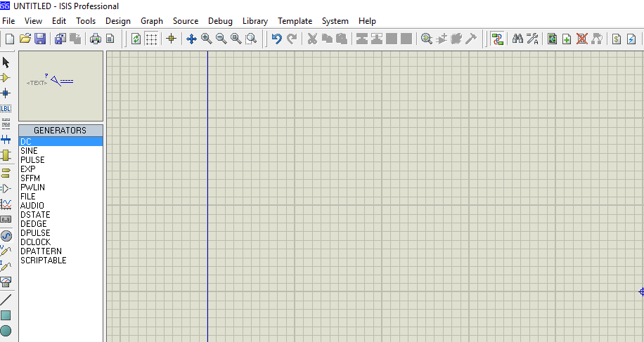The image size is (644, 342).
Task: Select the Wire Label LBL mode
Action: coord(6,109)
